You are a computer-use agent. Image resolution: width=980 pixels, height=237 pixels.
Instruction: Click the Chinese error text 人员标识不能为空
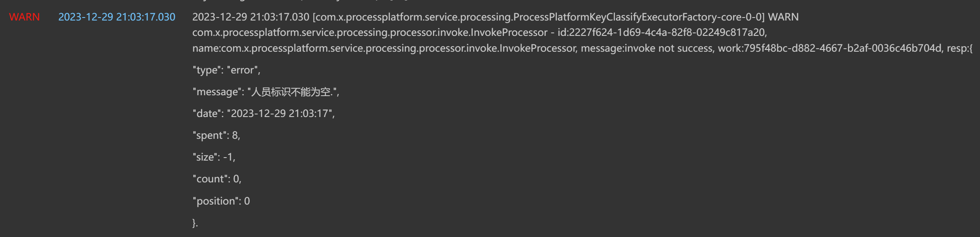click(x=291, y=92)
